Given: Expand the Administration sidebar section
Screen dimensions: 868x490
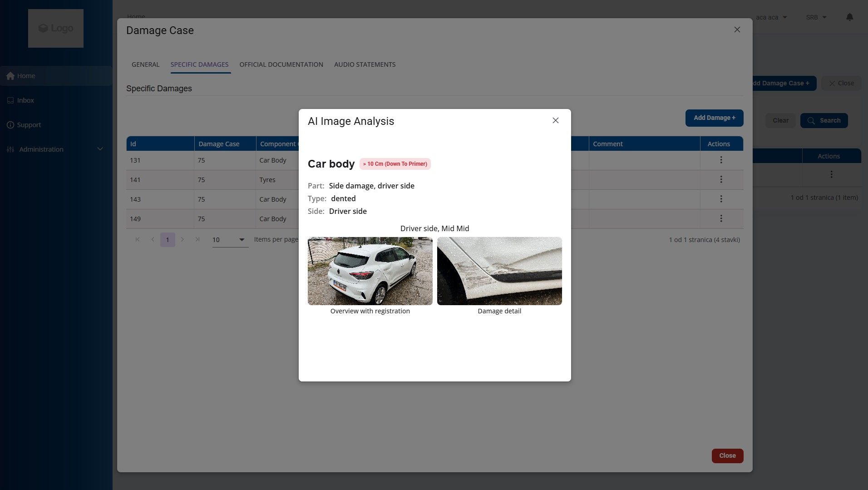Looking at the screenshot, I should [x=55, y=149].
